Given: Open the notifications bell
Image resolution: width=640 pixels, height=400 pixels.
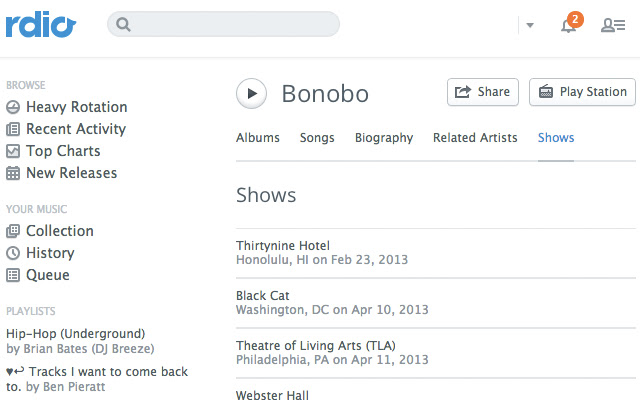Looking at the screenshot, I should point(569,25).
